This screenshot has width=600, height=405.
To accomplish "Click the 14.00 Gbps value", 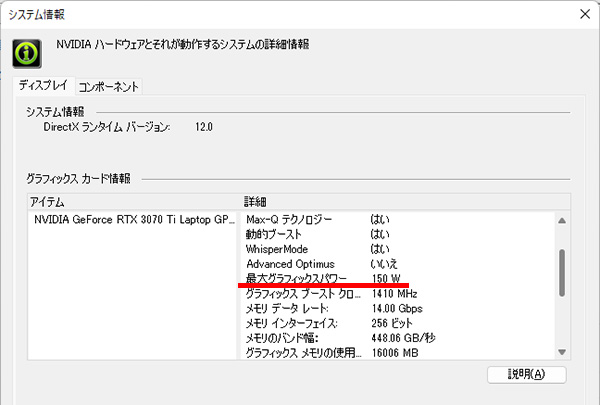I will coord(397,309).
